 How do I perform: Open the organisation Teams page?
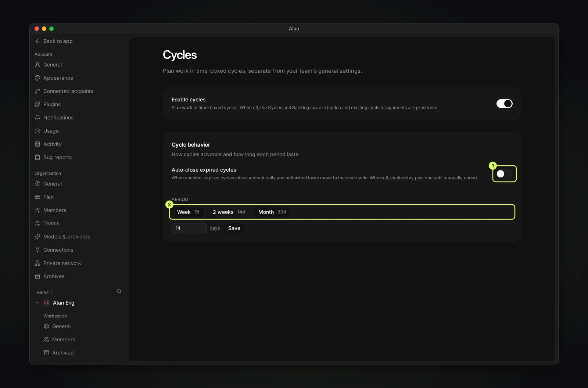51,223
